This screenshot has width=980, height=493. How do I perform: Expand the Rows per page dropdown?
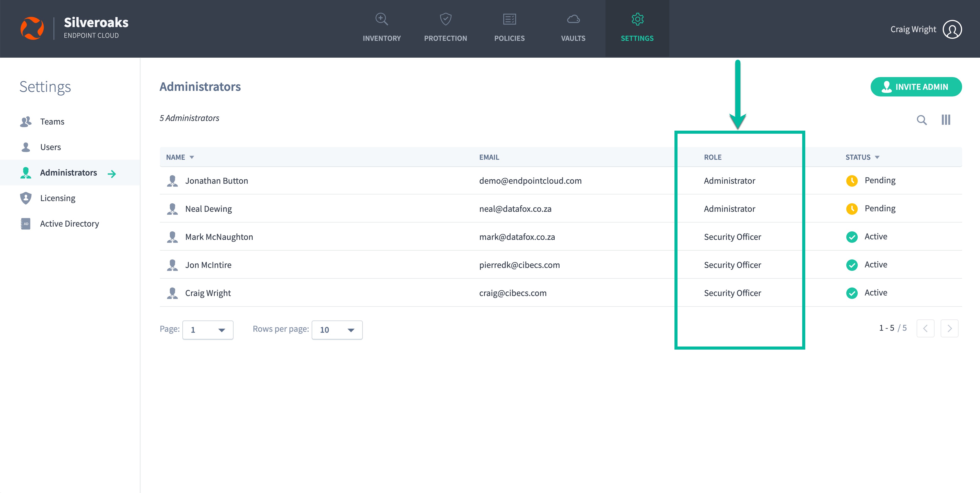(x=337, y=329)
